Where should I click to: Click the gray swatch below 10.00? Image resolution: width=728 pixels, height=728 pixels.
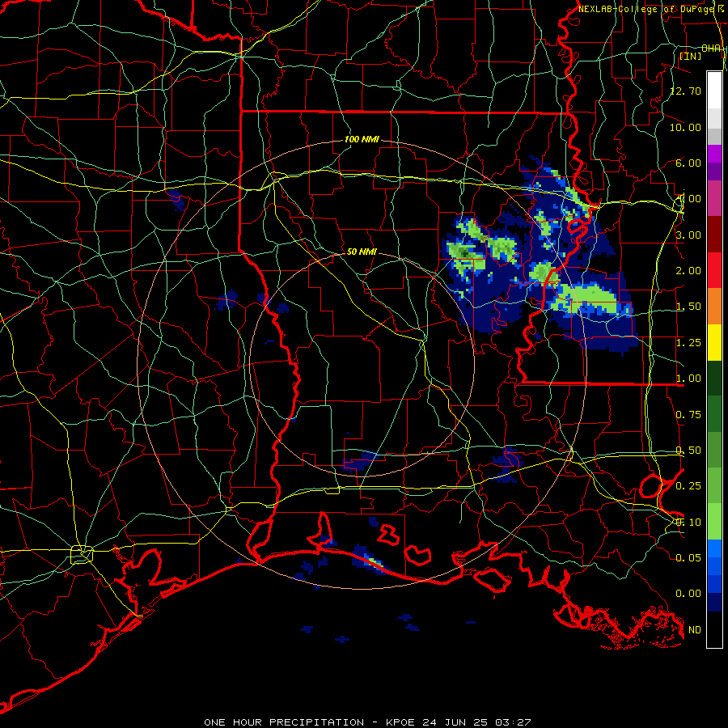[x=714, y=136]
